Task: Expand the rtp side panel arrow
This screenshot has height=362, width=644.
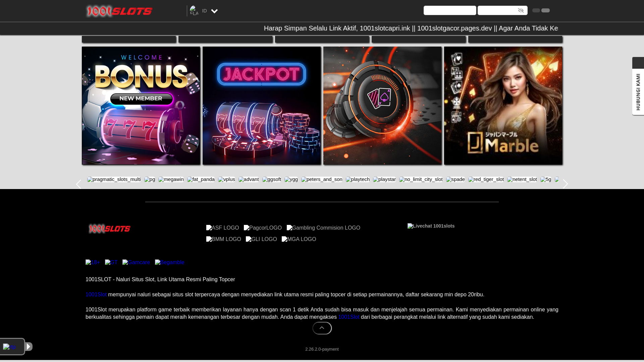Action: point(29,347)
